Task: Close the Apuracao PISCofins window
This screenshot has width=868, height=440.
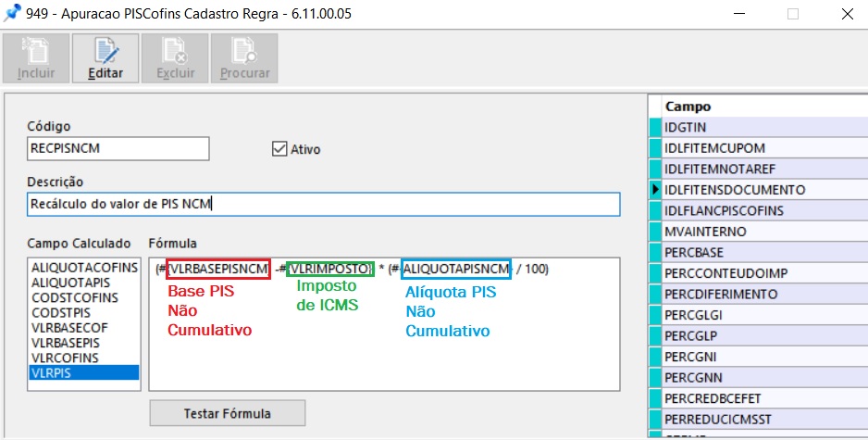Action: 847,14
